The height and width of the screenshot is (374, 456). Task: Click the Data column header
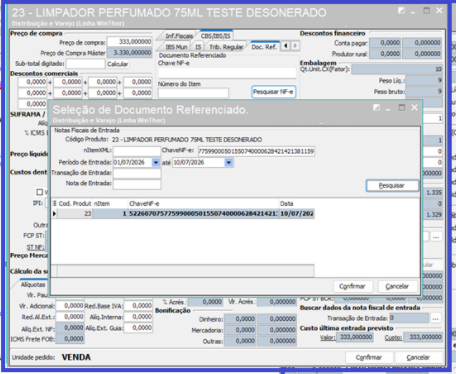point(296,204)
